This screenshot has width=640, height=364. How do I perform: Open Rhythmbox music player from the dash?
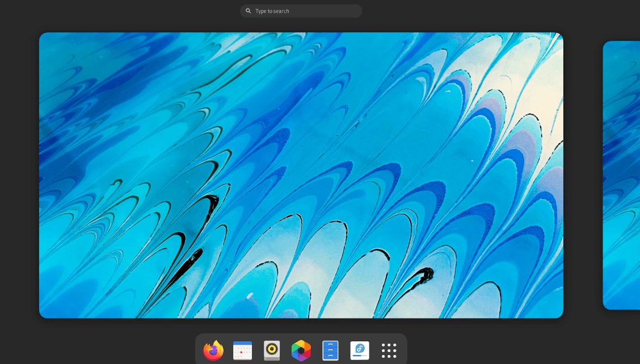click(x=272, y=350)
